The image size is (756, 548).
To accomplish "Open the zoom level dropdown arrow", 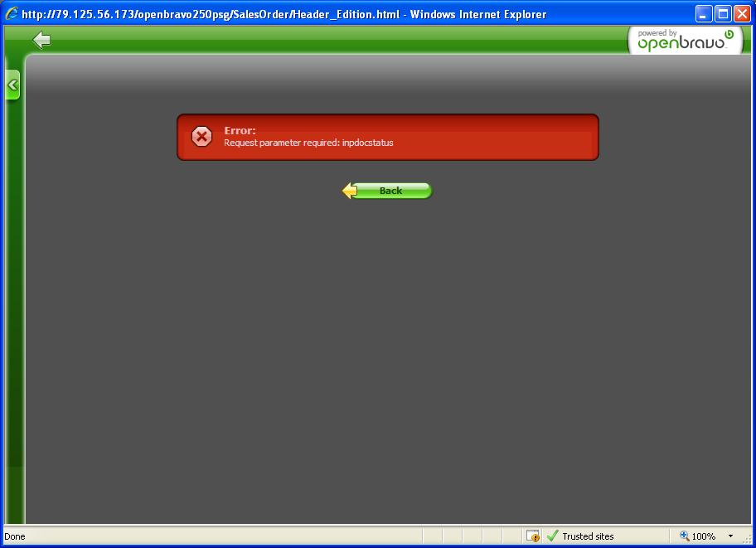I will coord(730,536).
